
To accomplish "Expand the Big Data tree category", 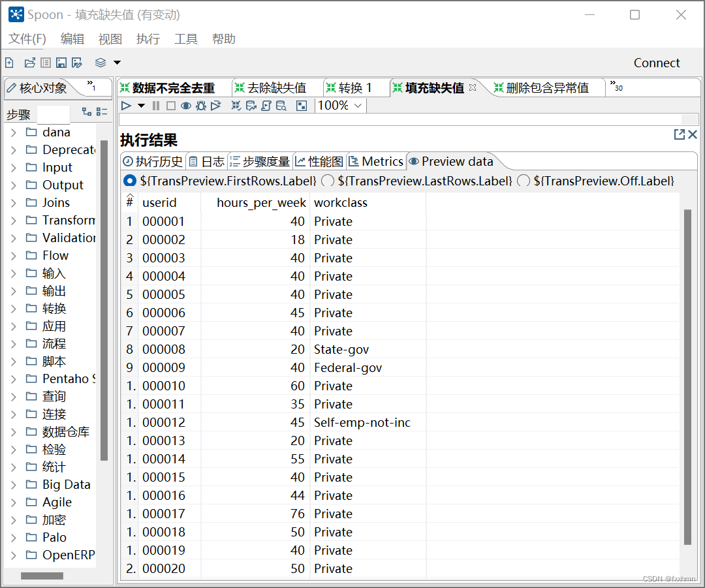I will click(x=14, y=484).
